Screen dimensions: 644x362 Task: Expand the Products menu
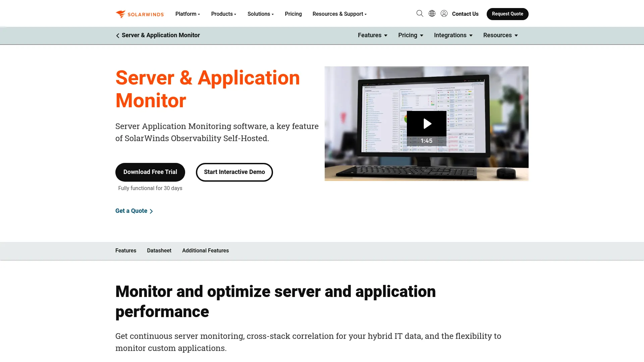(224, 14)
